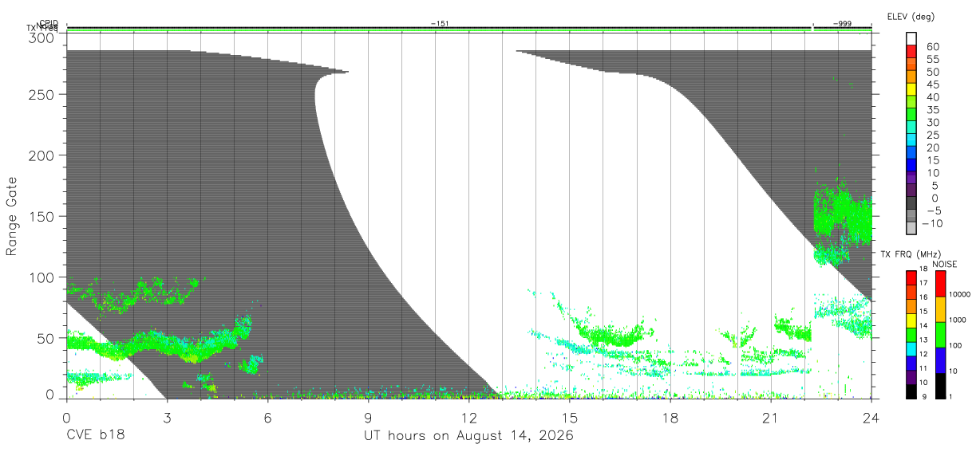The width and height of the screenshot is (980, 452).
Task: Click the 300 tick on Range Gate axis
Action: coord(41,37)
